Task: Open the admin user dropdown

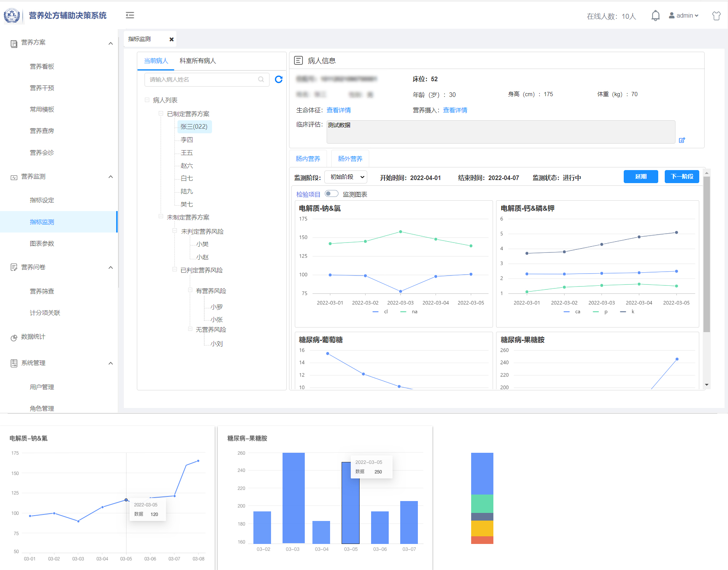Action: (x=684, y=16)
